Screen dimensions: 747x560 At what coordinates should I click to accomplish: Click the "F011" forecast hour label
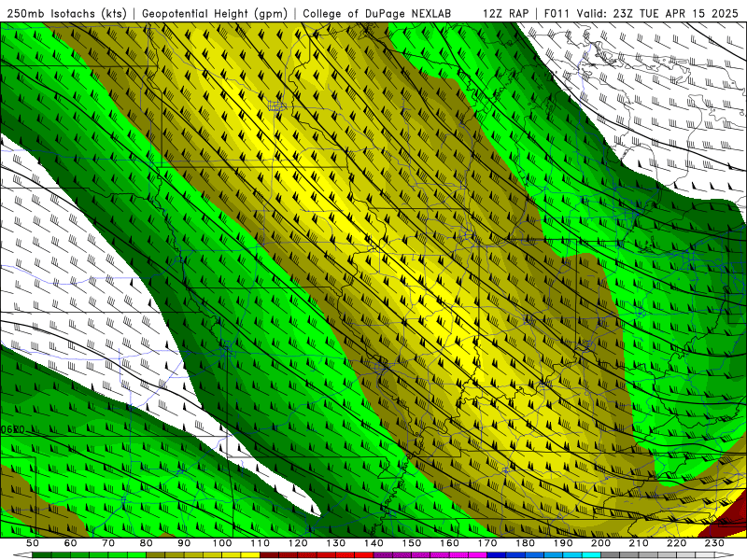557,13
